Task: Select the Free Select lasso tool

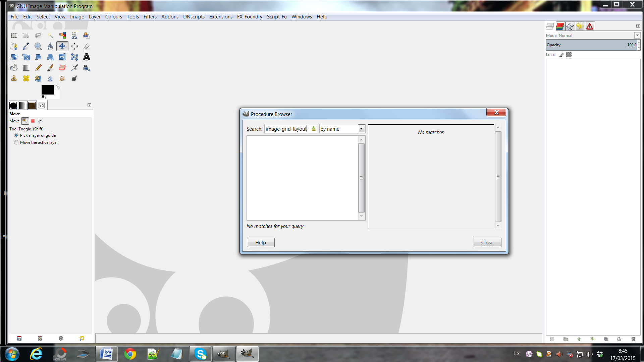Action: tap(38, 36)
